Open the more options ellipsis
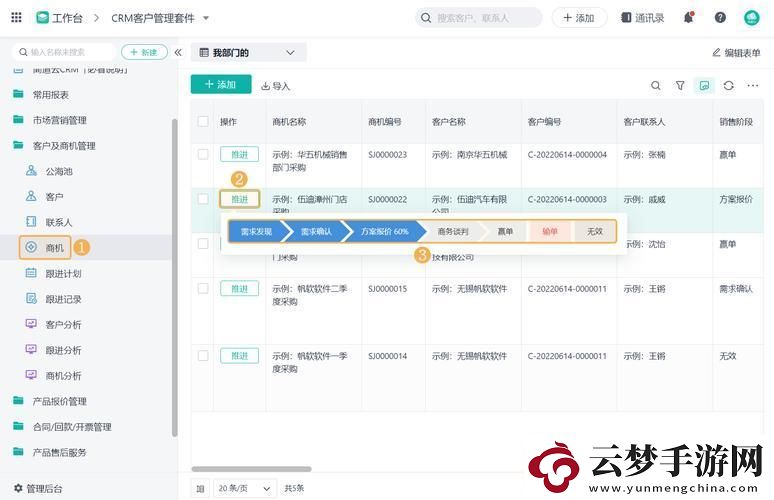The height and width of the screenshot is (500, 774). 753,85
